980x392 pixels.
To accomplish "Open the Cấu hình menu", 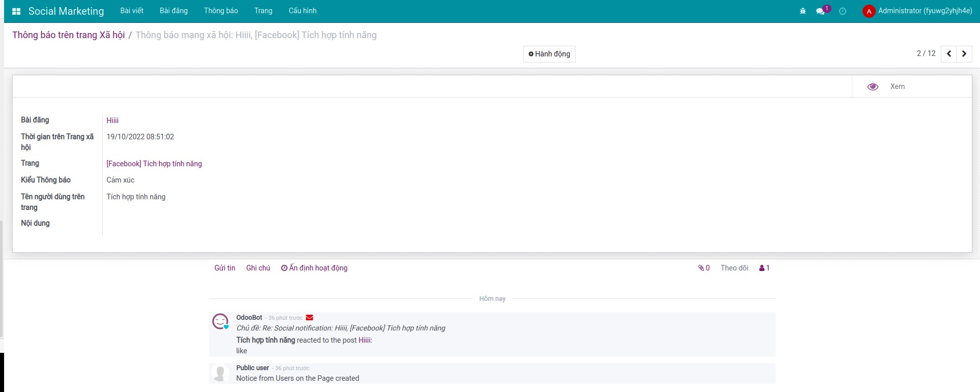I will click(302, 11).
